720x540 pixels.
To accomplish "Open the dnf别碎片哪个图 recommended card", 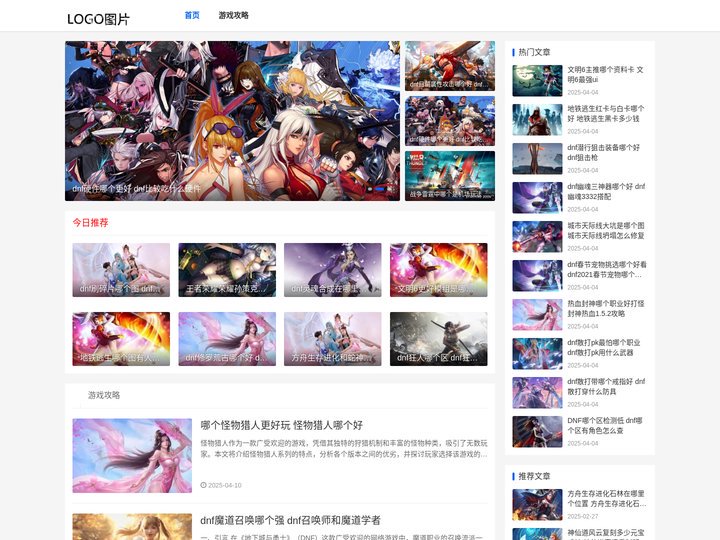I will [x=121, y=270].
